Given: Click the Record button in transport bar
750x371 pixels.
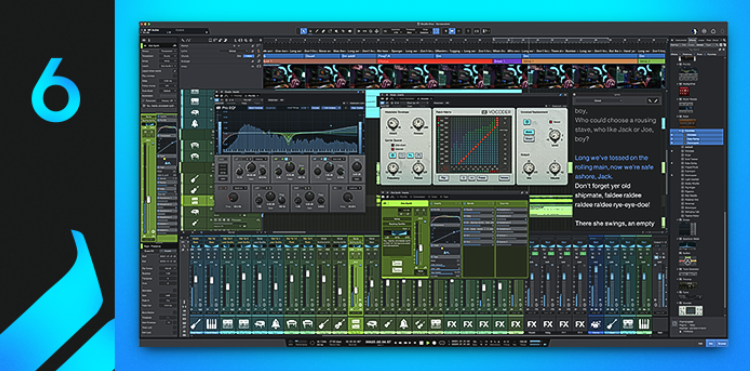Looking at the screenshot, I should pyautogui.click(x=434, y=342).
